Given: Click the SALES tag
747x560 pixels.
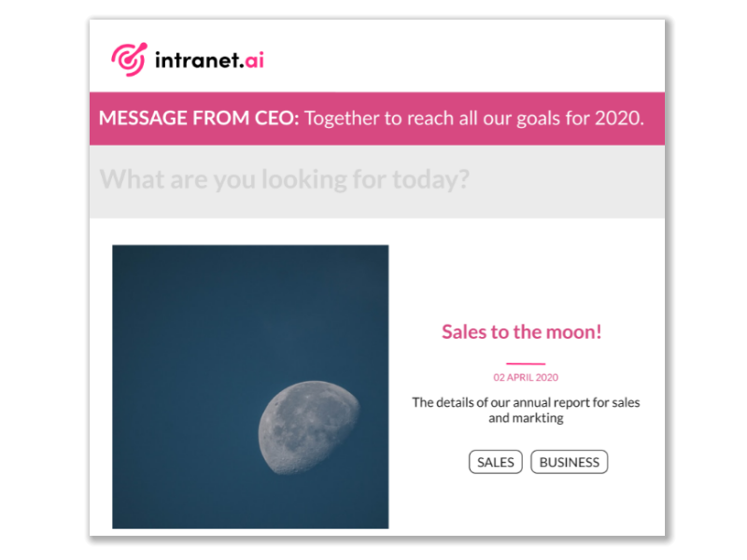Looking at the screenshot, I should (496, 462).
